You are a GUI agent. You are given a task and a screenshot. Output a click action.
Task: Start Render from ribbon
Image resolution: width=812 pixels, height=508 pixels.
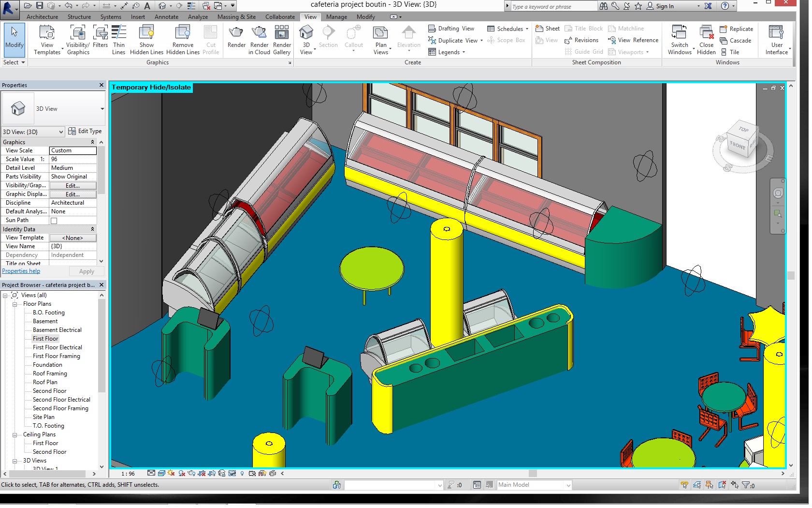coord(236,37)
